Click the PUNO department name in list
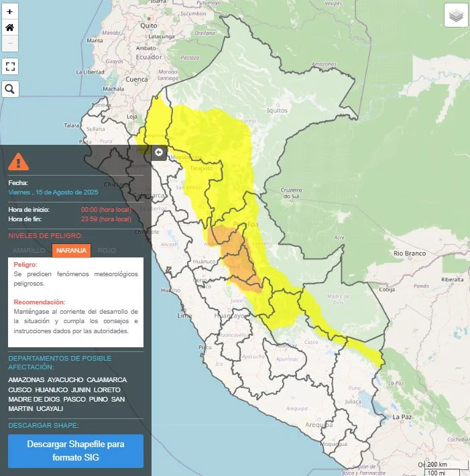This screenshot has height=476, width=470. coord(99,399)
